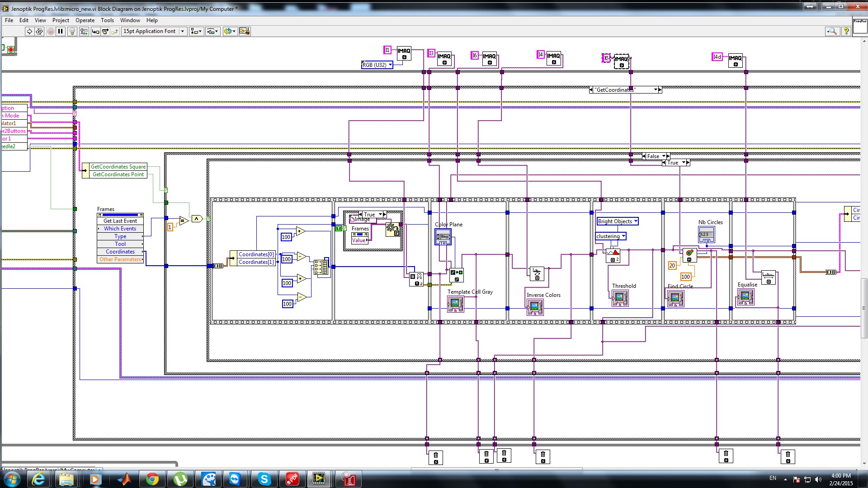Click the Step Into button
This screenshot has height=488, width=868.
(95, 31)
